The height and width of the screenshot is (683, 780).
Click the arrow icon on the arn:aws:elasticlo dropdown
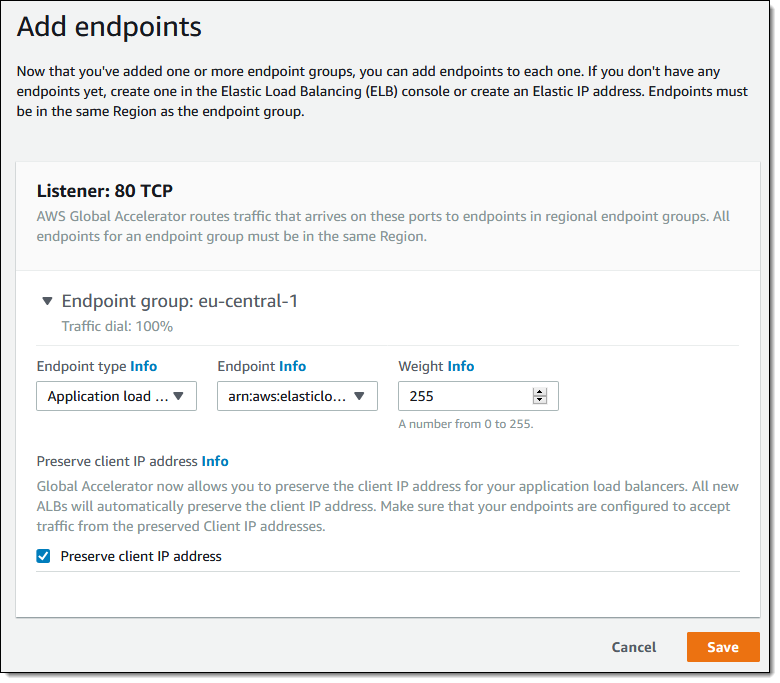pos(359,396)
